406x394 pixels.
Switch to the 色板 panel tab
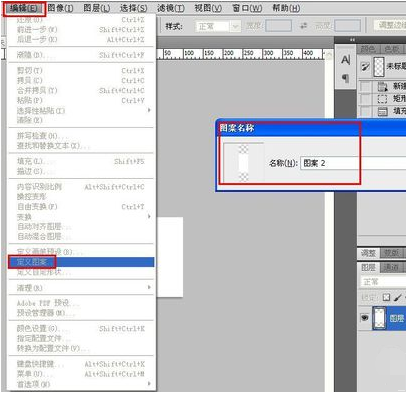point(392,49)
